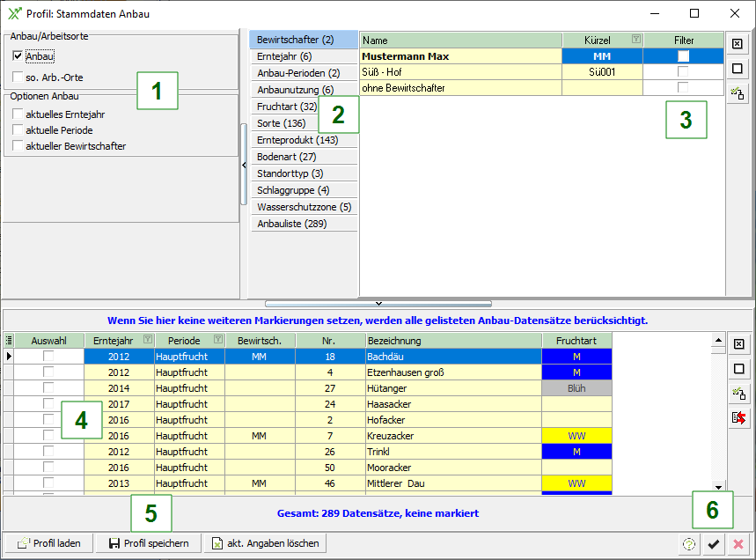The image size is (756, 560).
Task: Click Profil speichern button
Action: 148,543
